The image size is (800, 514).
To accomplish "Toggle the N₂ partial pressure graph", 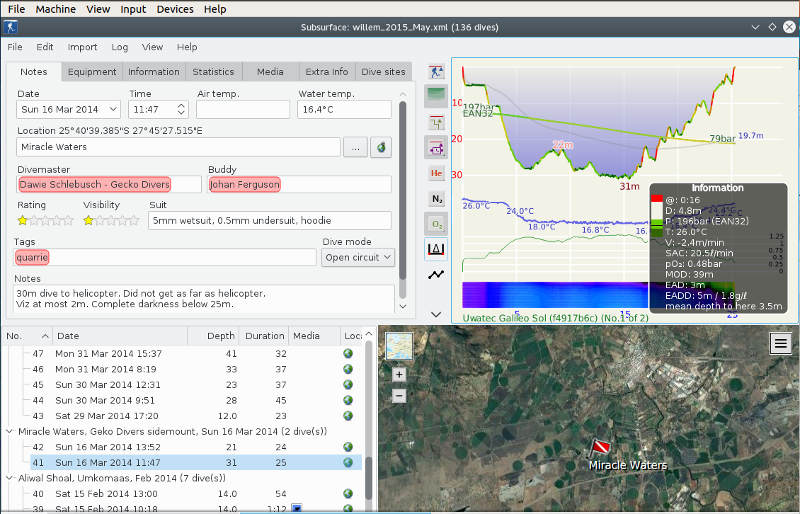I will 436,198.
